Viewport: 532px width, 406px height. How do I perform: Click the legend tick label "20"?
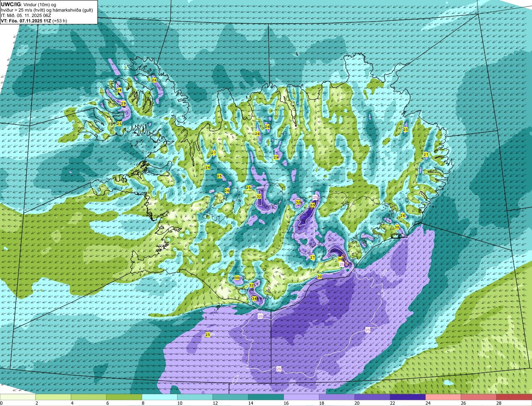[x=357, y=403]
